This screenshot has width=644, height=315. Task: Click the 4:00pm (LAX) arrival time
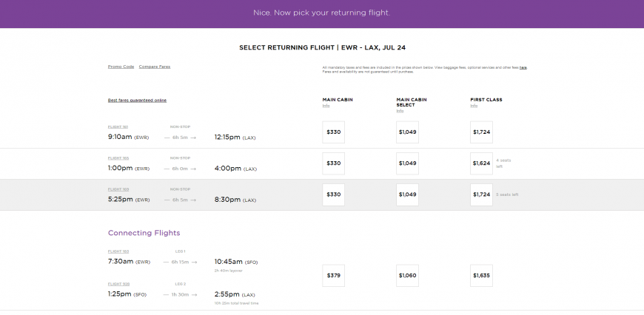235,168
